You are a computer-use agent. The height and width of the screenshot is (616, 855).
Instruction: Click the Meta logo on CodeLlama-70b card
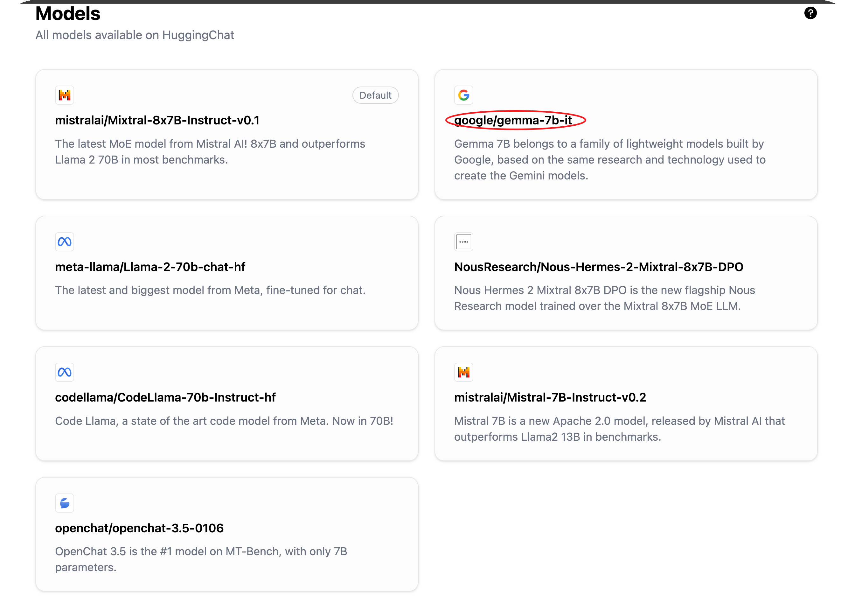[x=65, y=373]
